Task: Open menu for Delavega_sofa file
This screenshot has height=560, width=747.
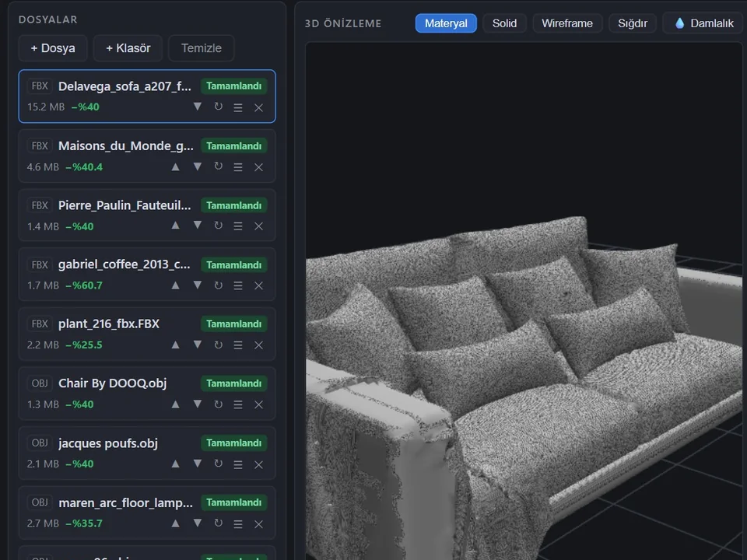Action: [x=238, y=107]
